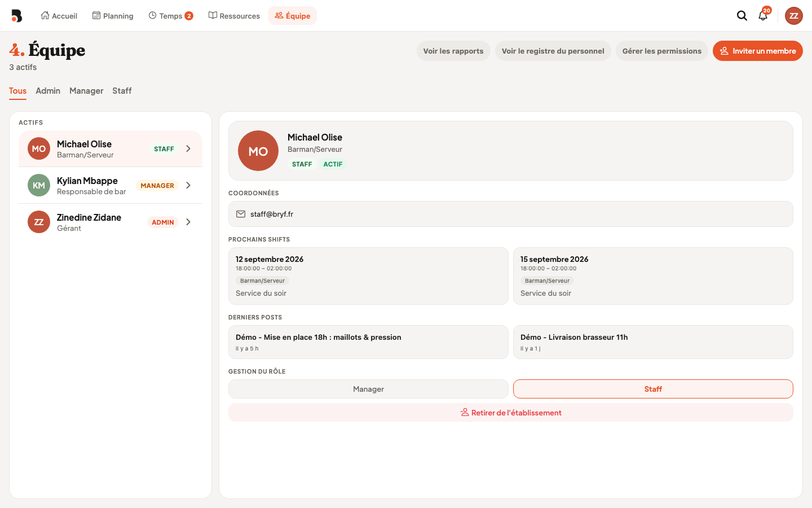Filter team by Admin tab
812x508 pixels.
coord(48,91)
